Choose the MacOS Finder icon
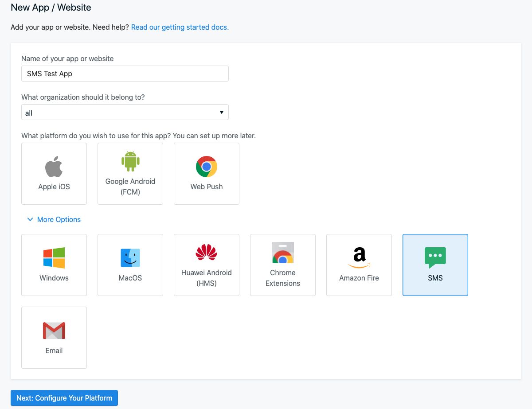Image resolution: width=532 pixels, height=409 pixels. tap(130, 258)
